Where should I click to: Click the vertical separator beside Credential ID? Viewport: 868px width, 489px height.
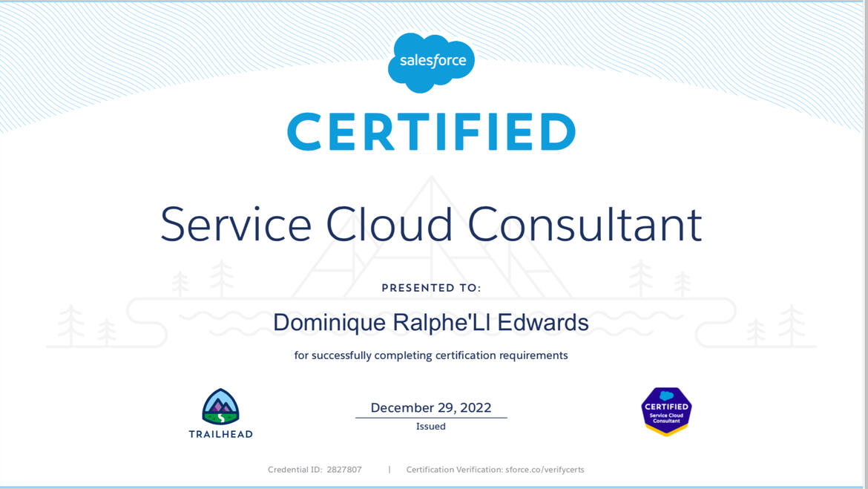389,470
